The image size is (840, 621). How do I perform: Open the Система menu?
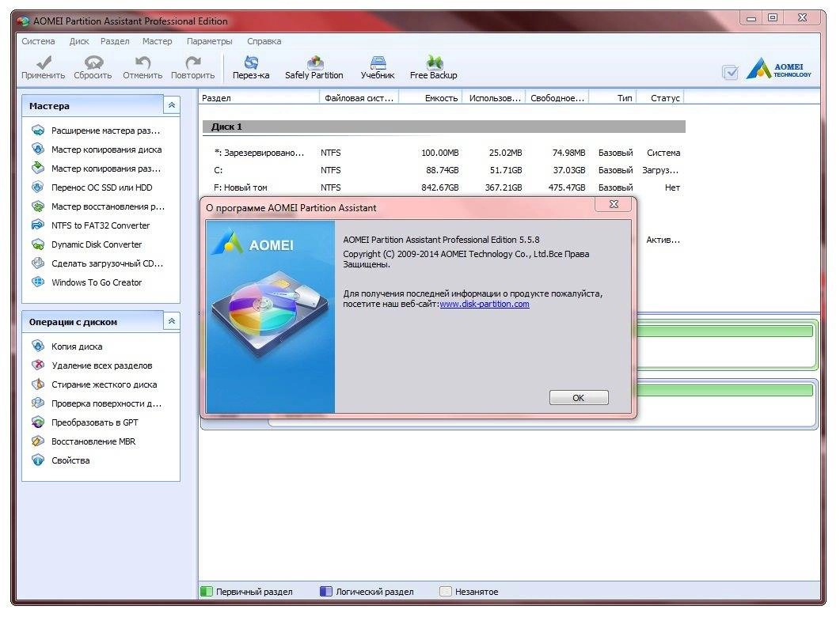coord(38,41)
